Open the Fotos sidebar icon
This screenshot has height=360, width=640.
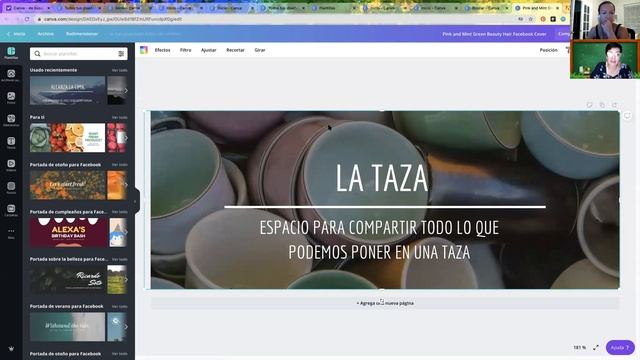click(11, 98)
